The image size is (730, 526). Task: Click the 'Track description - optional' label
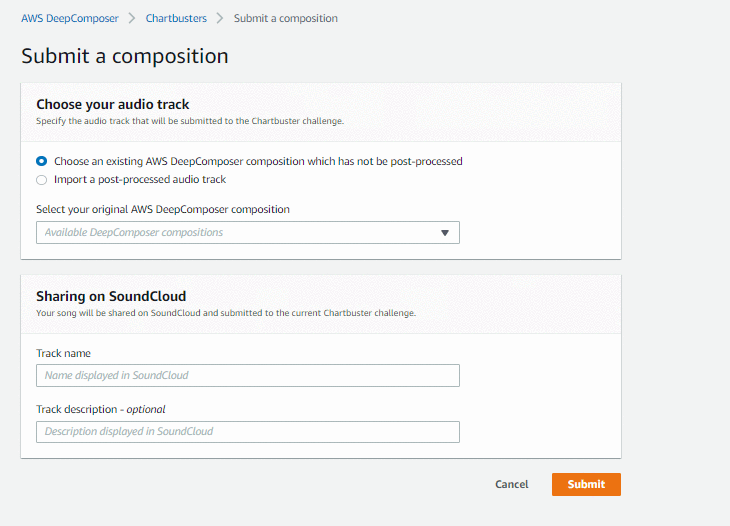pyautogui.click(x=101, y=409)
